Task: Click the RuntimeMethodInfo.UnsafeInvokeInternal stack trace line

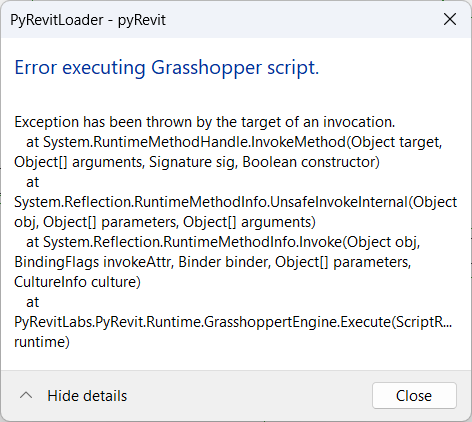Action: click(x=236, y=202)
